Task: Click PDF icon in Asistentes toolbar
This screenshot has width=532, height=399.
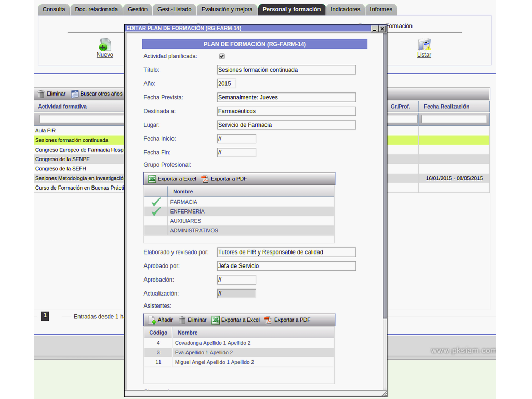Action: (x=268, y=320)
